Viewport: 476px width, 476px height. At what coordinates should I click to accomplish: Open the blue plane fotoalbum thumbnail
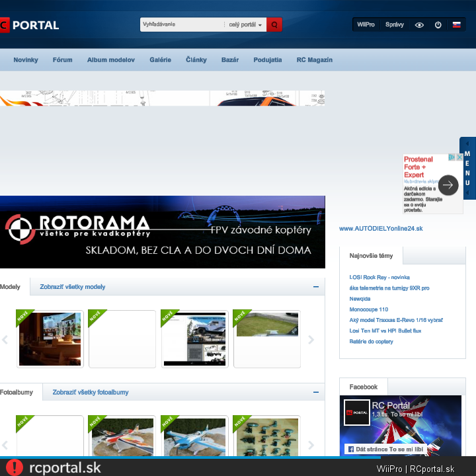pyautogui.click(x=194, y=436)
